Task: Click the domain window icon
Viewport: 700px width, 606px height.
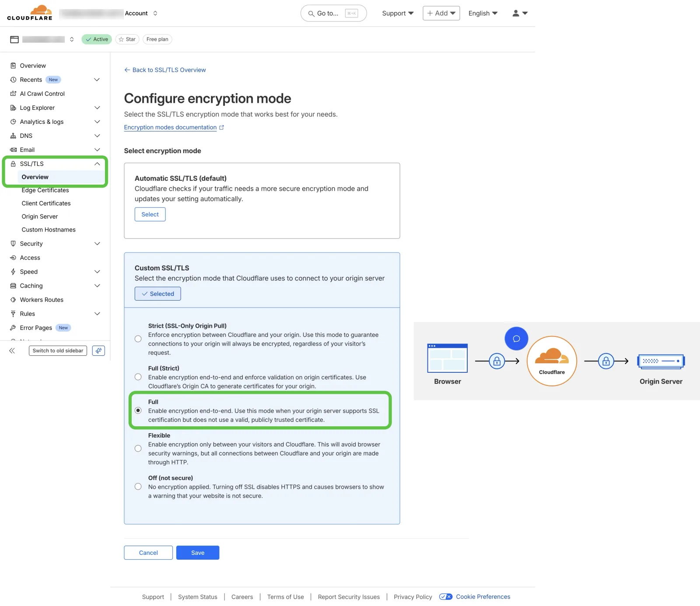Action: tap(14, 39)
